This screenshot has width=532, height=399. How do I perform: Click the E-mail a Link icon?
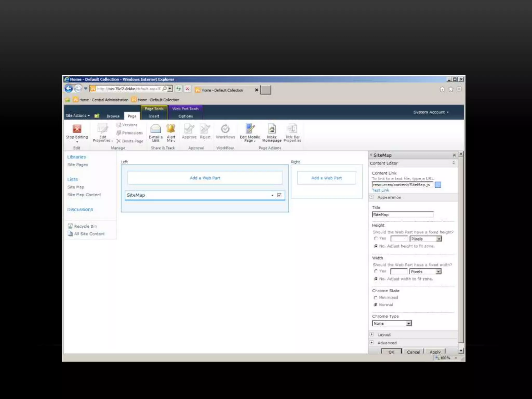click(156, 129)
